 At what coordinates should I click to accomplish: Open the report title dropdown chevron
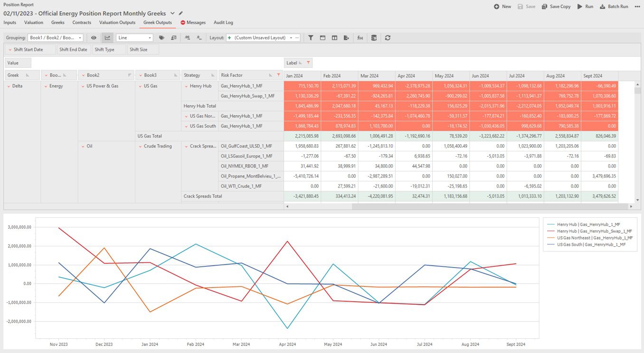172,13
